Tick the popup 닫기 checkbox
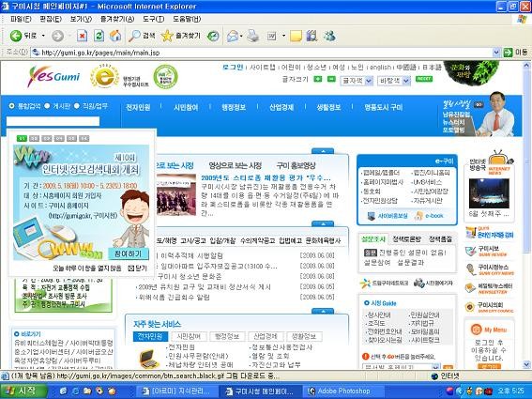 pyautogui.click(x=131, y=269)
